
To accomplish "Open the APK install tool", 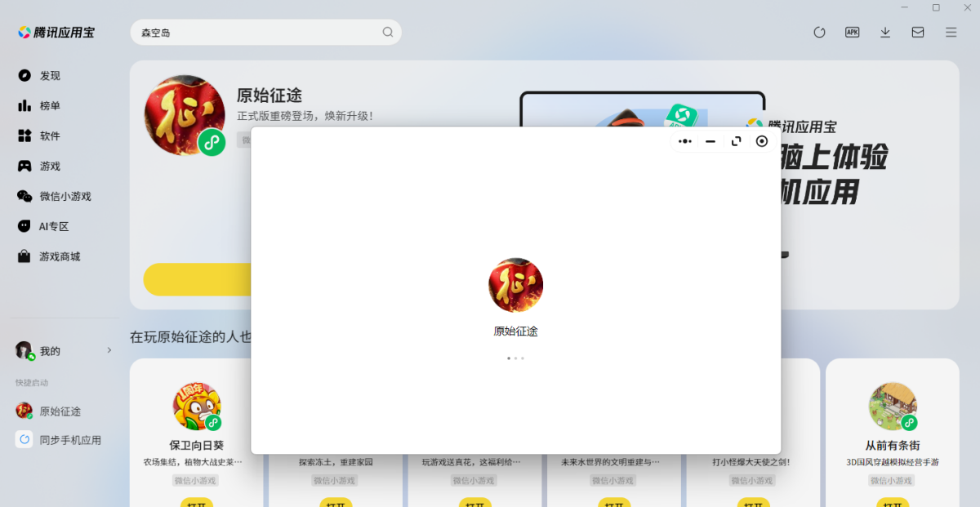I will [x=852, y=33].
